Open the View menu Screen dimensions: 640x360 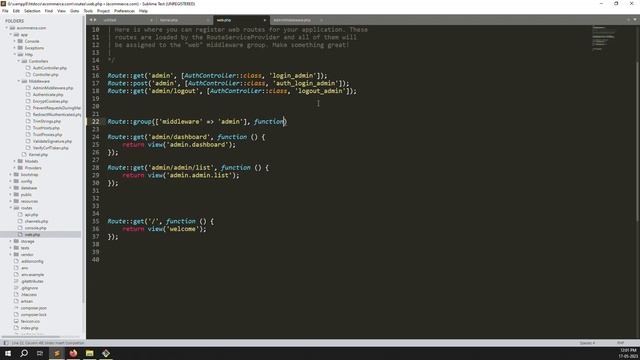tap(61, 11)
